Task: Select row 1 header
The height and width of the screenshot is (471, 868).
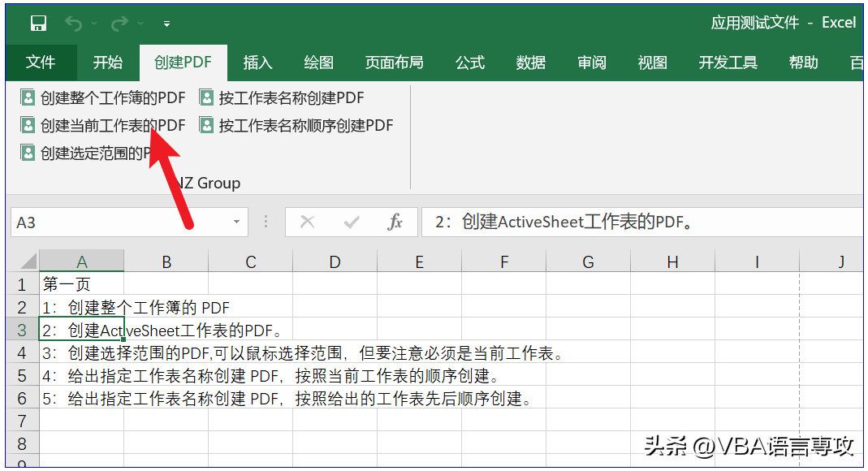Action: point(22,284)
